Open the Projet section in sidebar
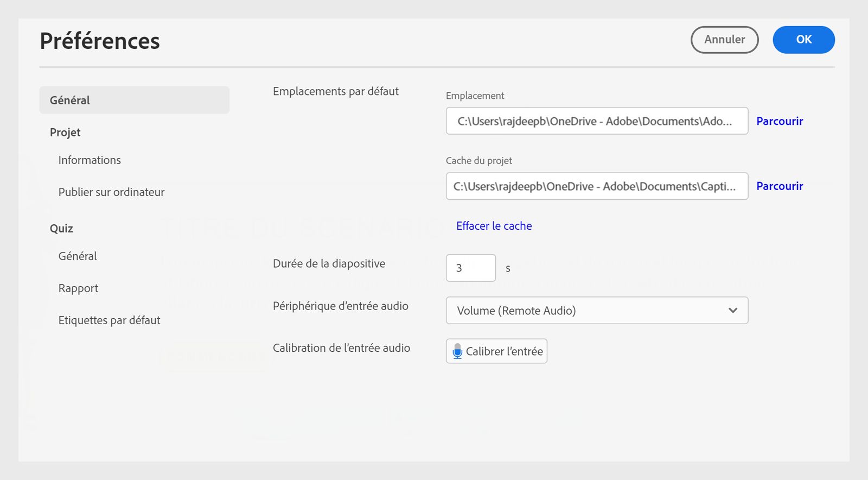The height and width of the screenshot is (480, 868). [x=65, y=132]
